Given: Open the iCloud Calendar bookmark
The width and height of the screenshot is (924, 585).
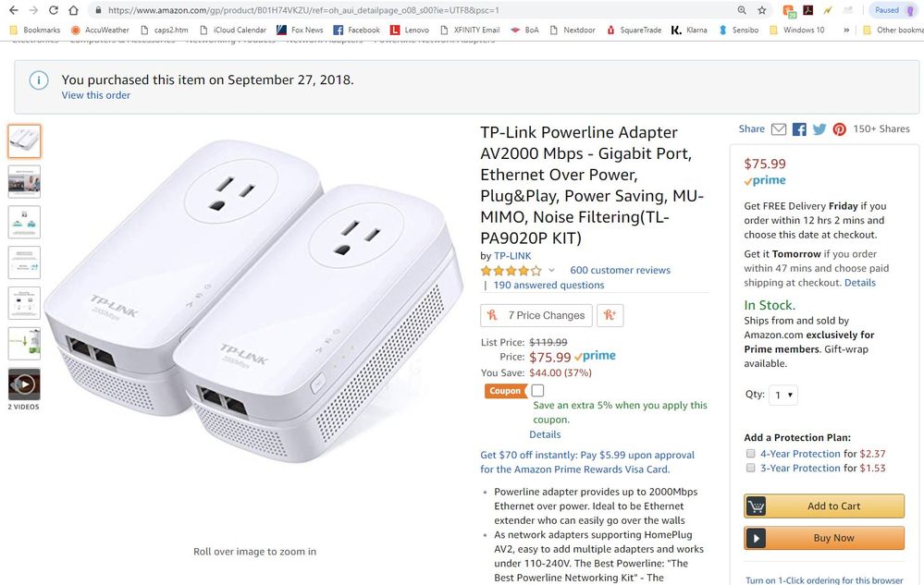Looking at the screenshot, I should point(233,30).
